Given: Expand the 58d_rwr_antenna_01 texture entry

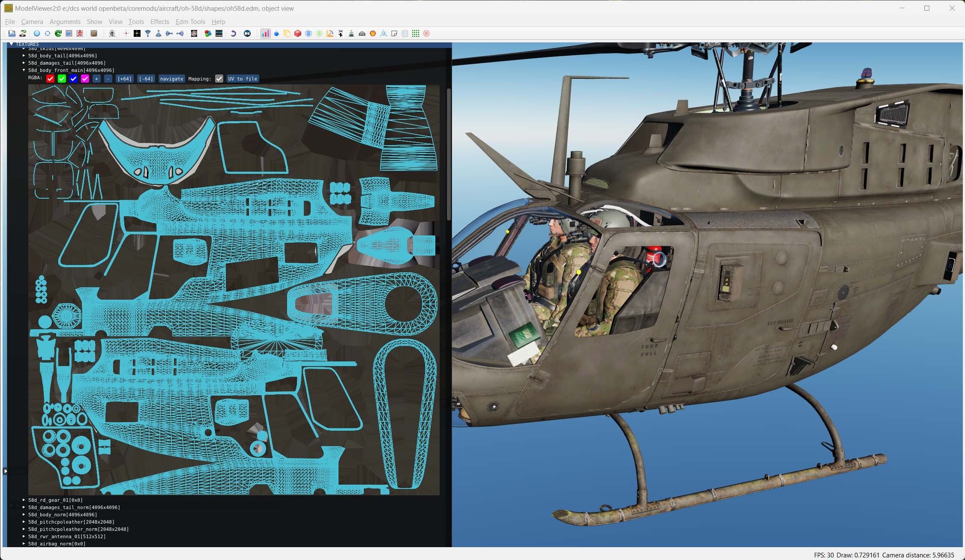Looking at the screenshot, I should [24, 536].
